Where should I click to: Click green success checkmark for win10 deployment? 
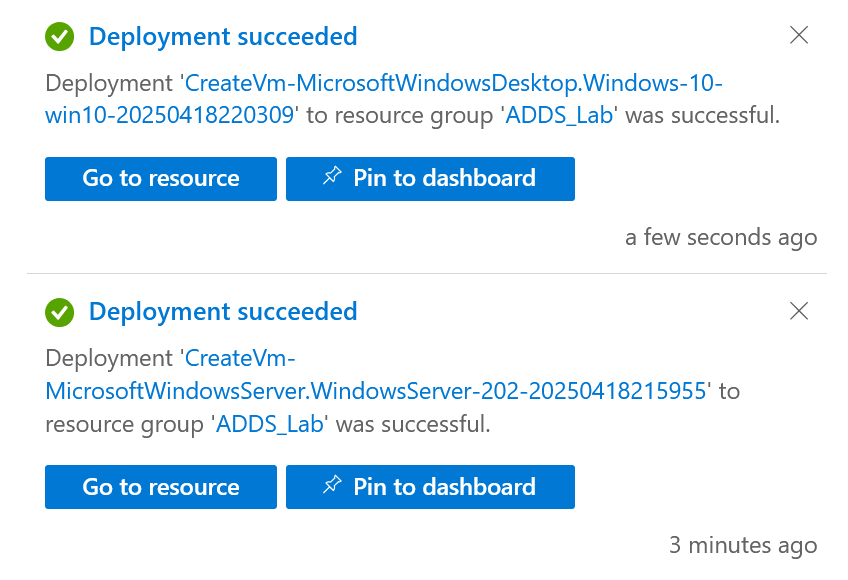[x=59, y=37]
